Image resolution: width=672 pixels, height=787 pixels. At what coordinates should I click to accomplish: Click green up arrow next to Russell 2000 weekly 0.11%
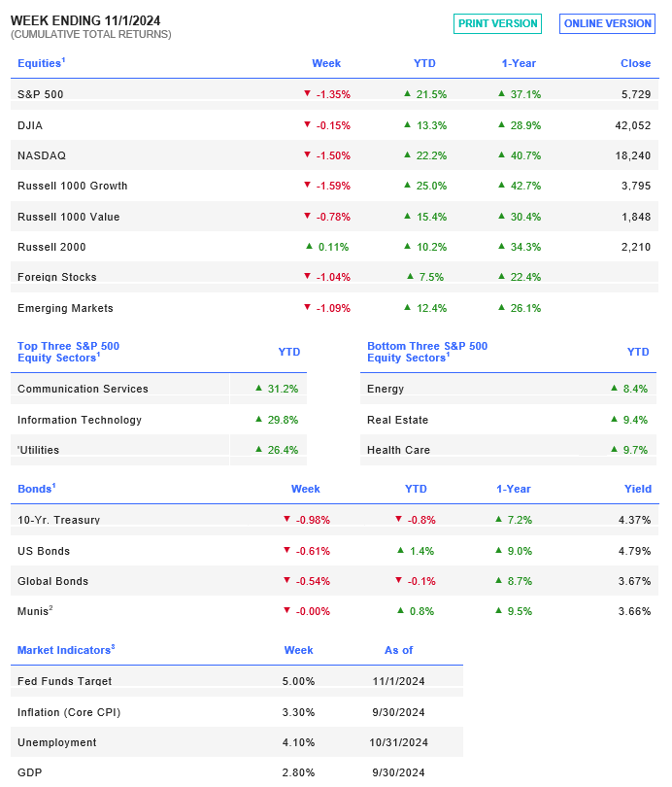pyautogui.click(x=310, y=246)
